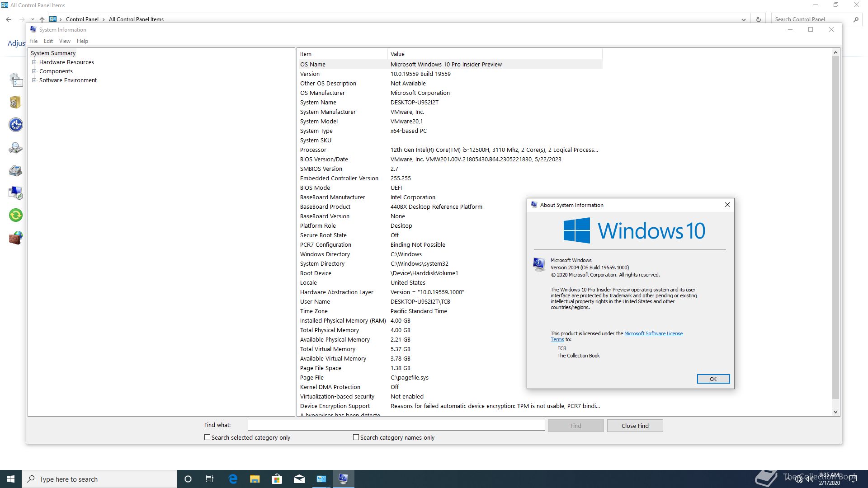Viewport: 868px width, 488px height.
Task: Click the vertical scrollbar thumb in details
Action: pyautogui.click(x=835, y=228)
